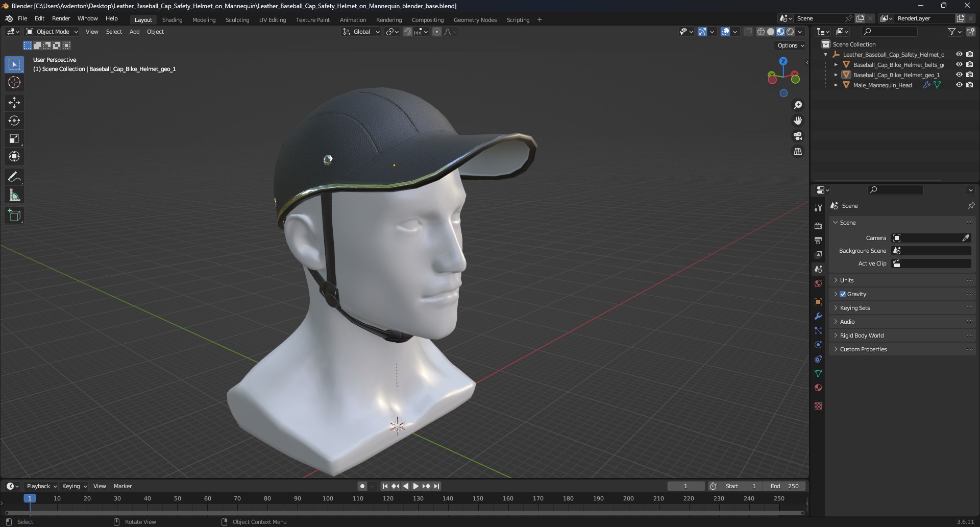Select the Select Box tool
This screenshot has height=527, width=980.
14,64
